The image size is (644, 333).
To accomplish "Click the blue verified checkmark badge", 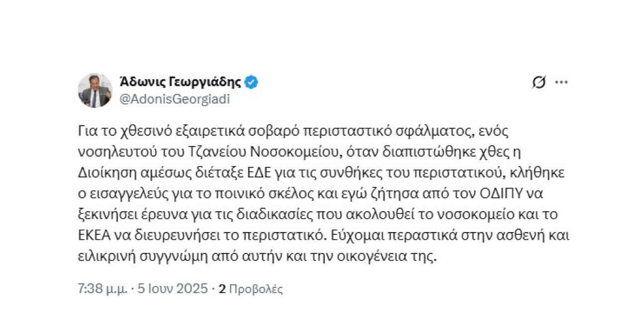I will point(251,82).
